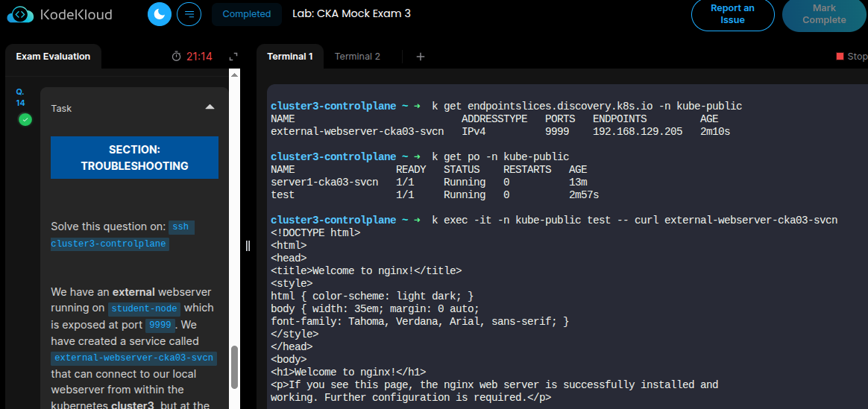Click the test pod name row

click(x=435, y=194)
